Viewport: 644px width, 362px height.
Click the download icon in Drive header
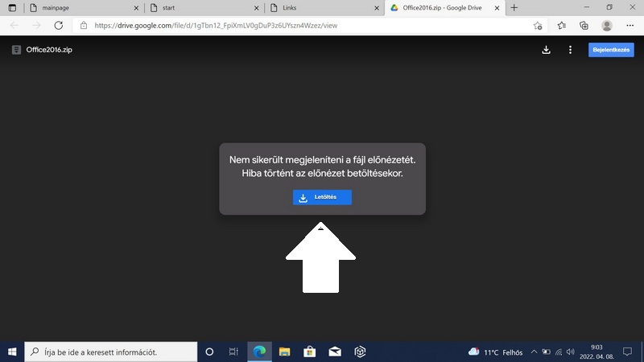[x=547, y=50]
